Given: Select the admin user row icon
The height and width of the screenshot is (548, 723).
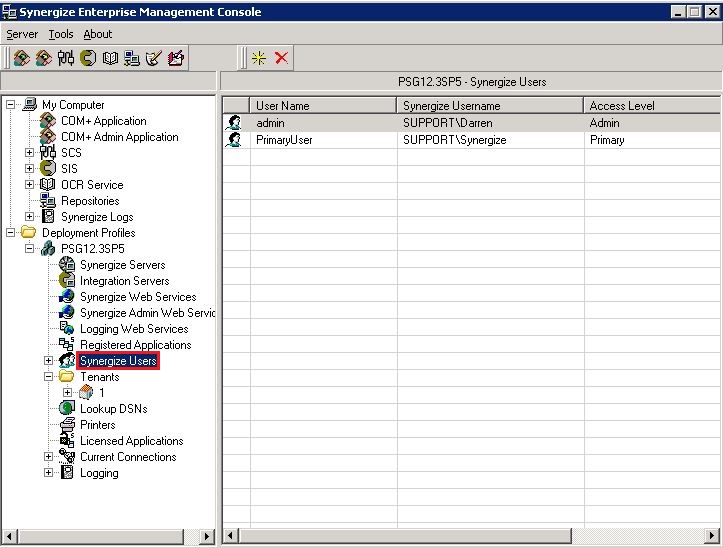Looking at the screenshot, I should 235,123.
